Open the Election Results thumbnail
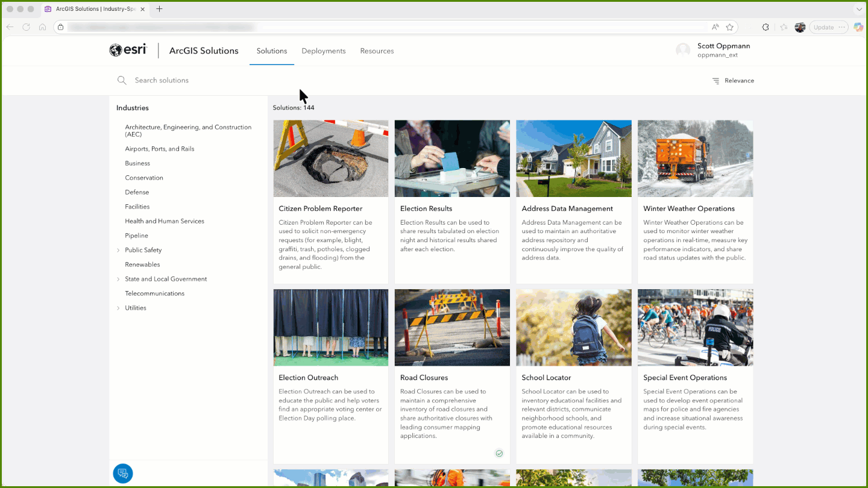The image size is (868, 488). [x=452, y=158]
